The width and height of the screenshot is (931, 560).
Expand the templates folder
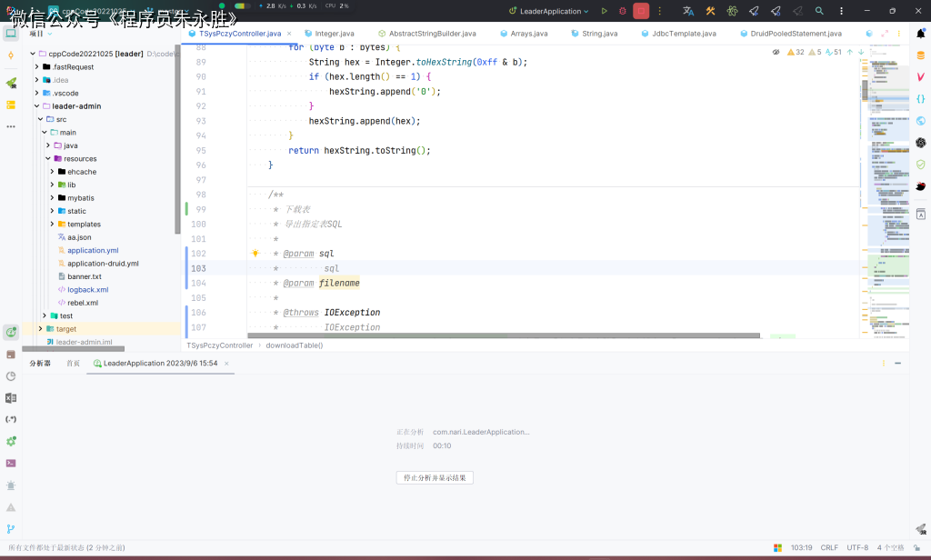click(52, 224)
